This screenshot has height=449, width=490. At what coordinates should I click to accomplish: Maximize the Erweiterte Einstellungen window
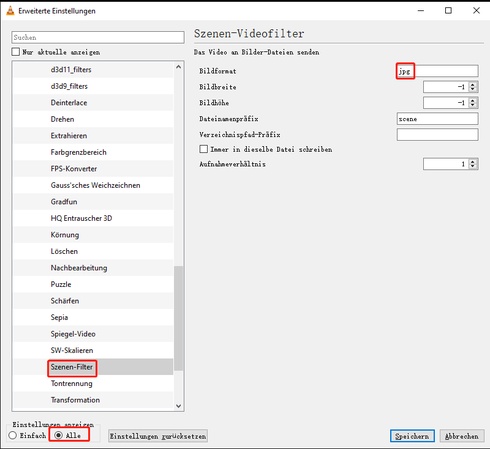(448, 11)
